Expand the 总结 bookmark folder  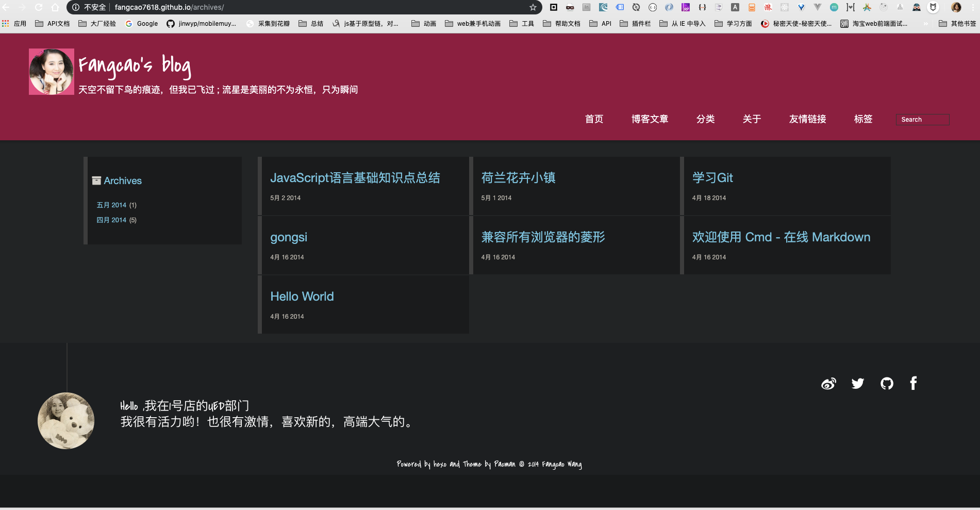coord(311,24)
